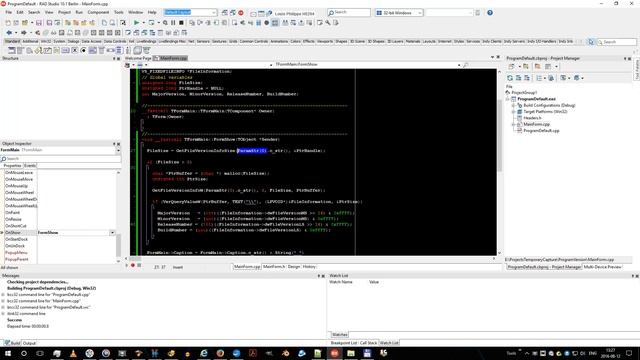Image resolution: width=640 pixels, height=360 pixels.
Task: Select Headers.h in Project Manager
Action: pos(532,118)
